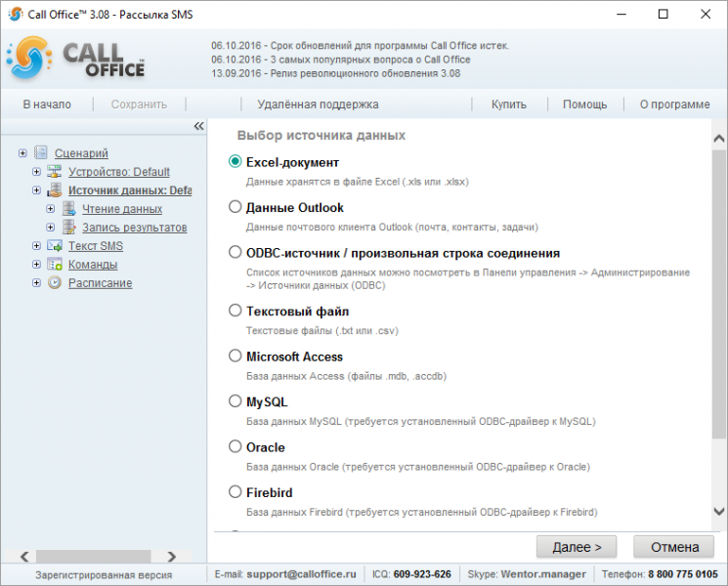Expand the Источник данных node

(36, 190)
